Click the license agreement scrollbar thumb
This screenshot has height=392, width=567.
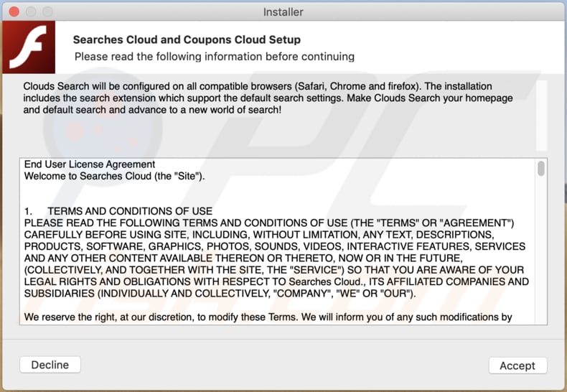[x=541, y=169]
